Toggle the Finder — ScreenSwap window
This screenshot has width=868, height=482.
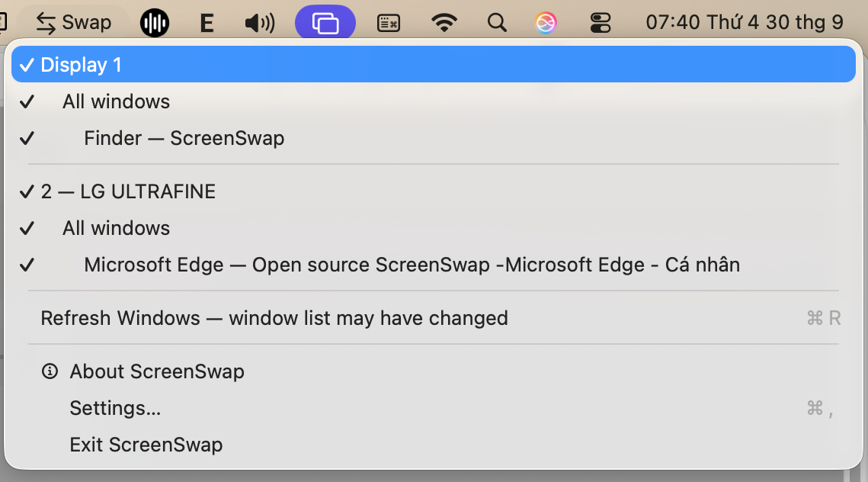tap(434, 138)
